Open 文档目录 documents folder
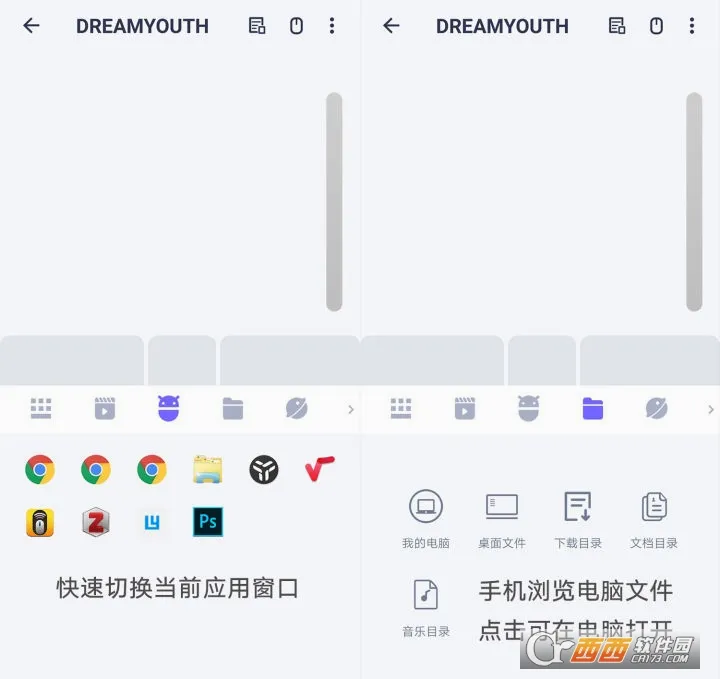 pyautogui.click(x=654, y=519)
